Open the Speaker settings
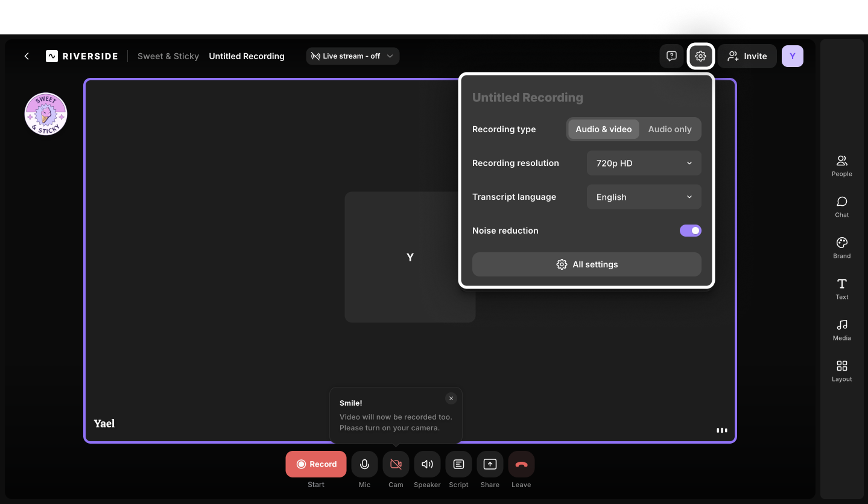Image resolution: width=868 pixels, height=504 pixels. (x=427, y=464)
